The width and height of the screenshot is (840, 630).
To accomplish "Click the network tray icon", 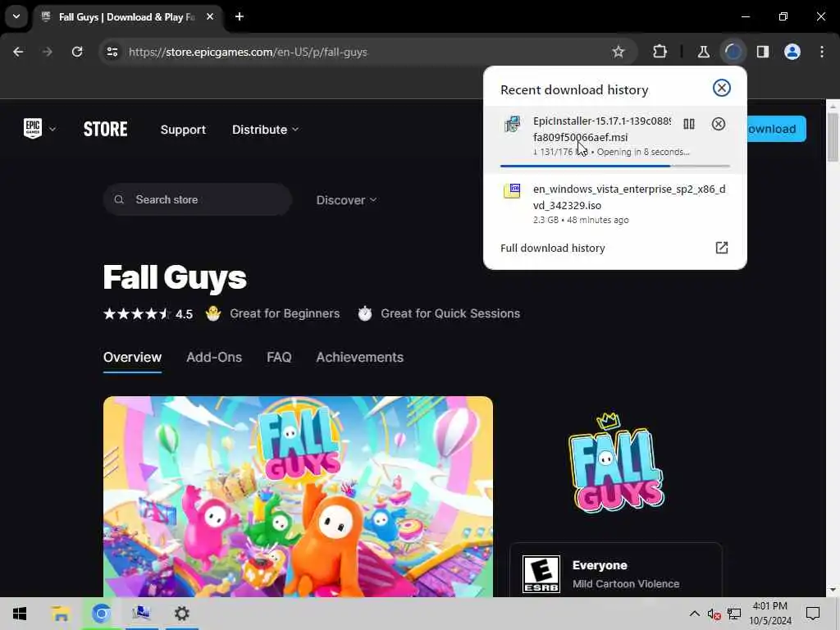I will coord(734,614).
